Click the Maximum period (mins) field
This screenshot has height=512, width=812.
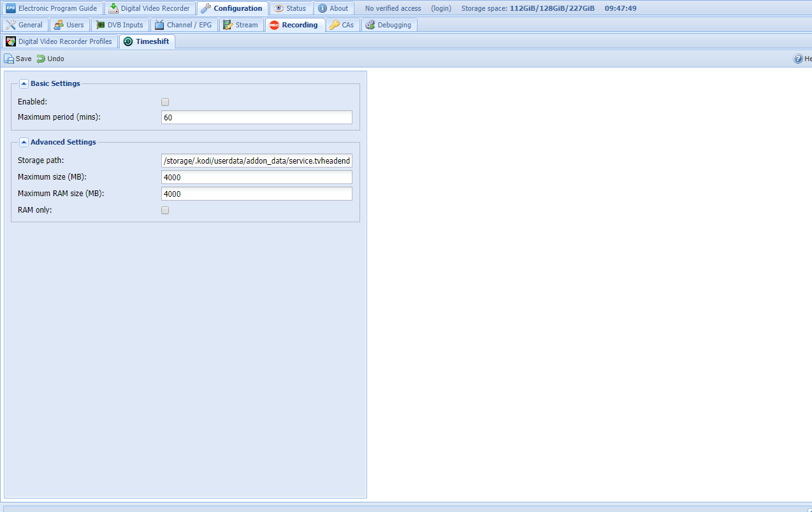pyautogui.click(x=256, y=118)
